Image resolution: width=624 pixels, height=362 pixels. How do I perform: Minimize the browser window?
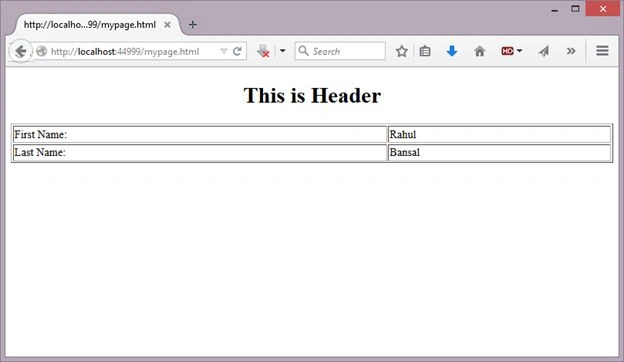pos(554,9)
